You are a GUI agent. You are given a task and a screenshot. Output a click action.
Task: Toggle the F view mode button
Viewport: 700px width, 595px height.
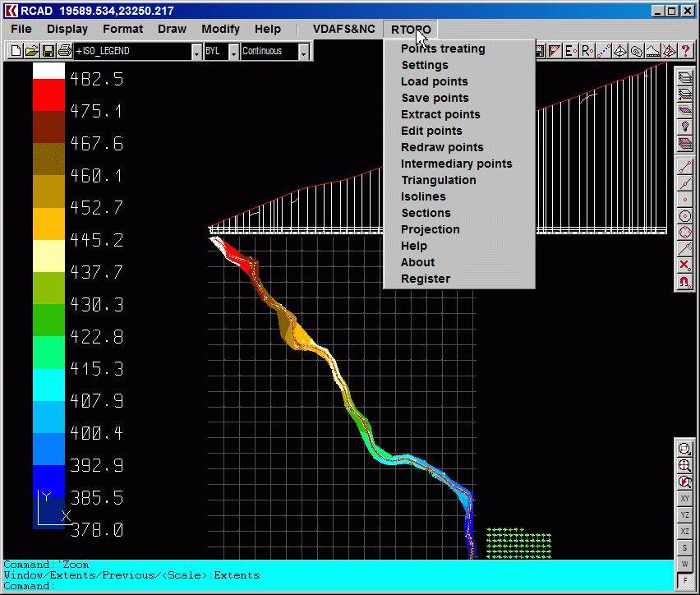coord(684,581)
